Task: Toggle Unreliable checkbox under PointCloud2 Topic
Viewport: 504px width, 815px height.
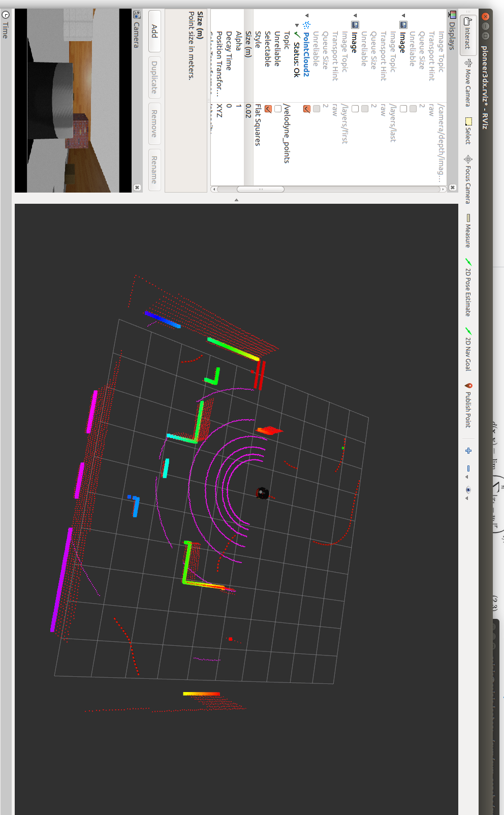Action: coord(277,109)
